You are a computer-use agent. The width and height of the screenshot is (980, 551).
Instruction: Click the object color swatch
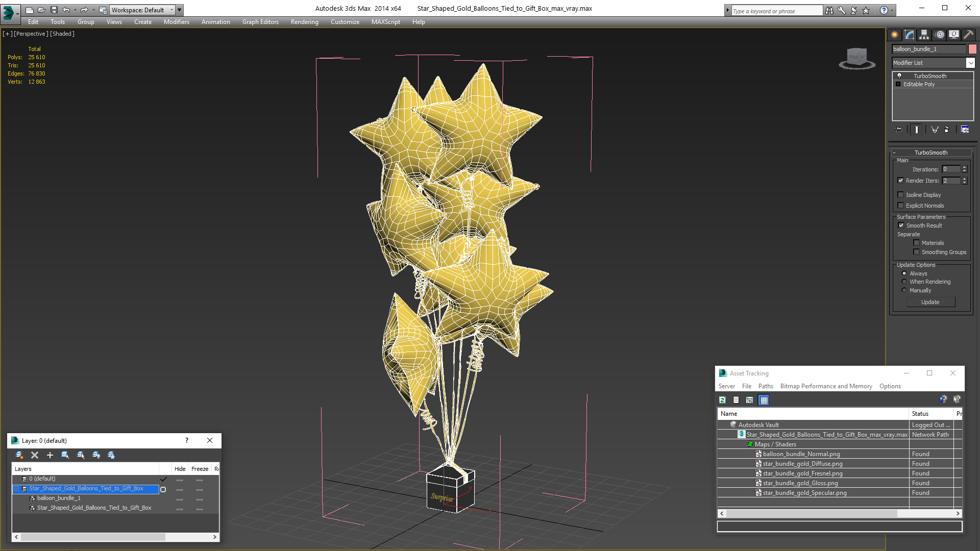[x=972, y=49]
